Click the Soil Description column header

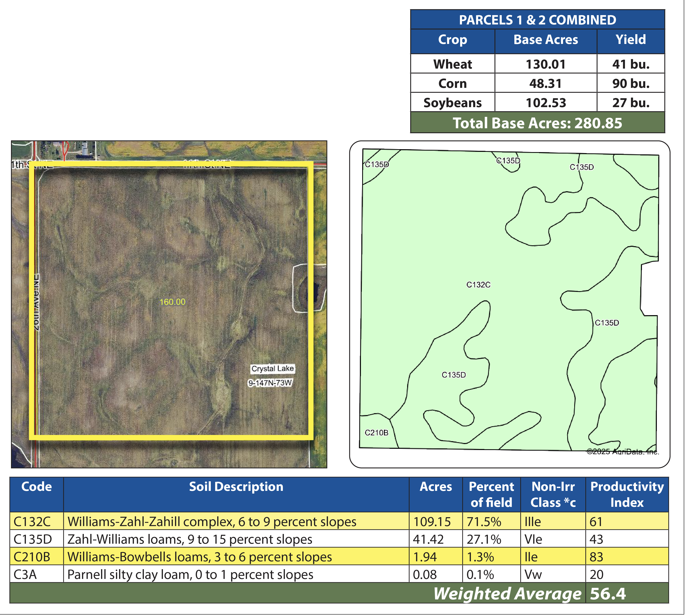(236, 487)
